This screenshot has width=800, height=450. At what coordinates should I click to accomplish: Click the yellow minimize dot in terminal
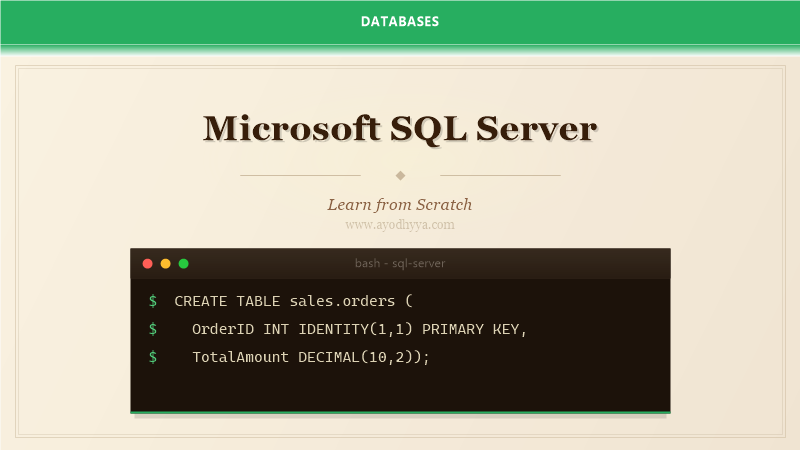[165, 263]
